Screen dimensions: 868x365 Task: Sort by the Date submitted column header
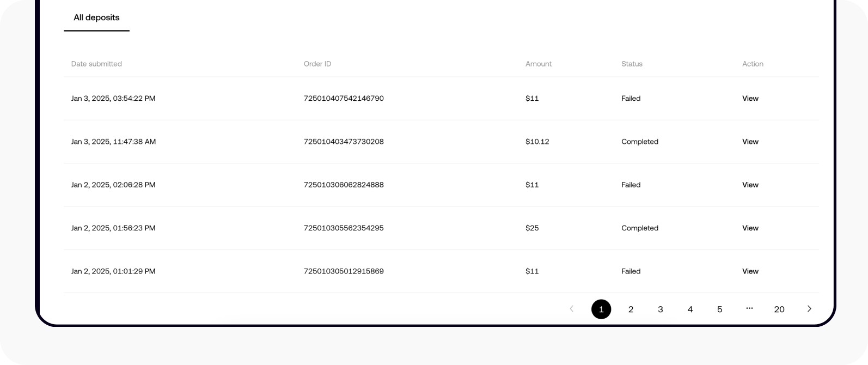click(x=96, y=64)
